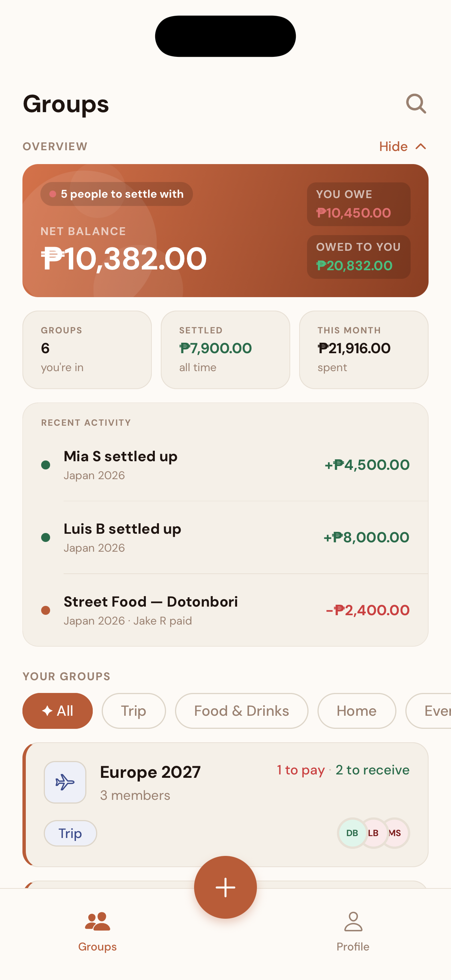
Task: Open Street Food — Dotonbori activity entry
Action: 225,610
